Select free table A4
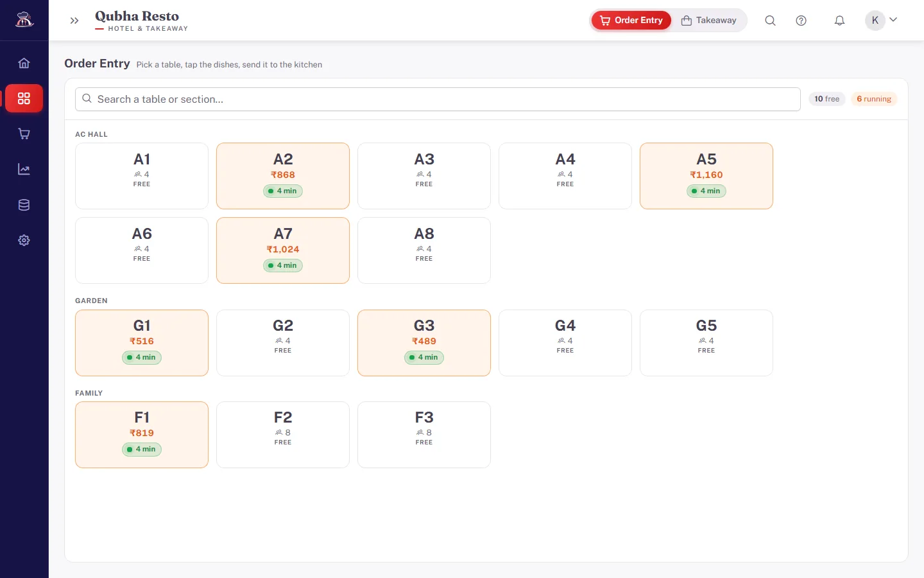This screenshot has height=578, width=924. point(565,176)
